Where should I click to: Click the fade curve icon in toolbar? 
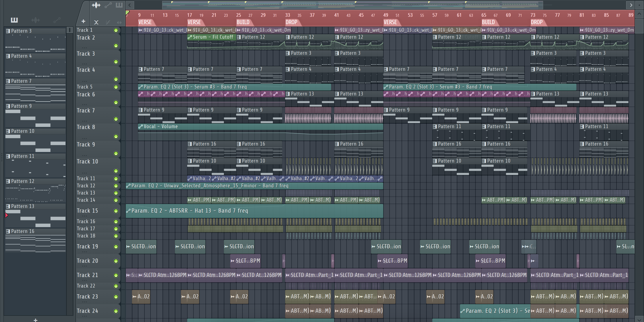click(x=108, y=22)
